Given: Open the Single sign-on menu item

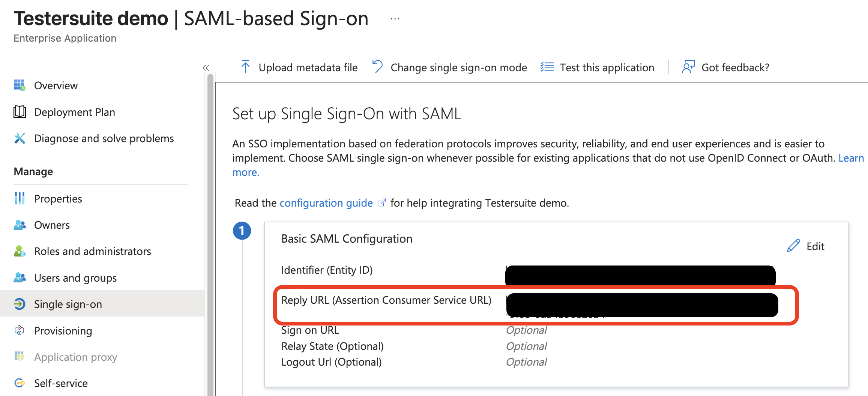Looking at the screenshot, I should coord(68,304).
